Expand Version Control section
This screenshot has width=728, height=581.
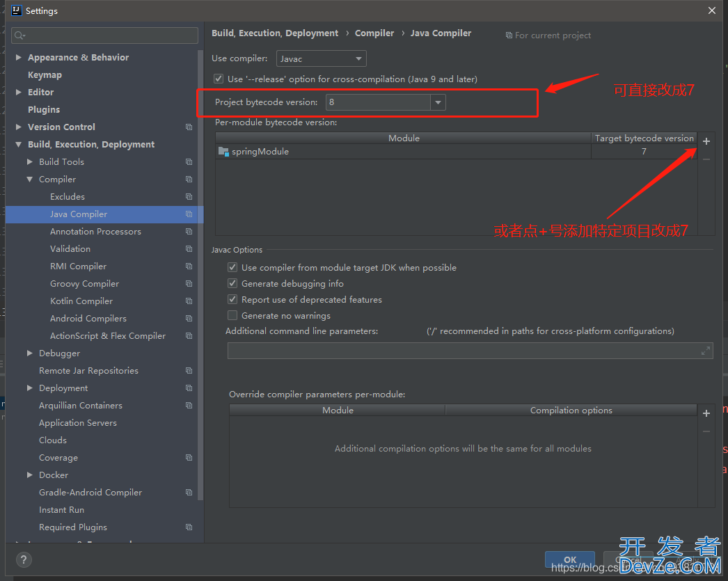coord(19,127)
